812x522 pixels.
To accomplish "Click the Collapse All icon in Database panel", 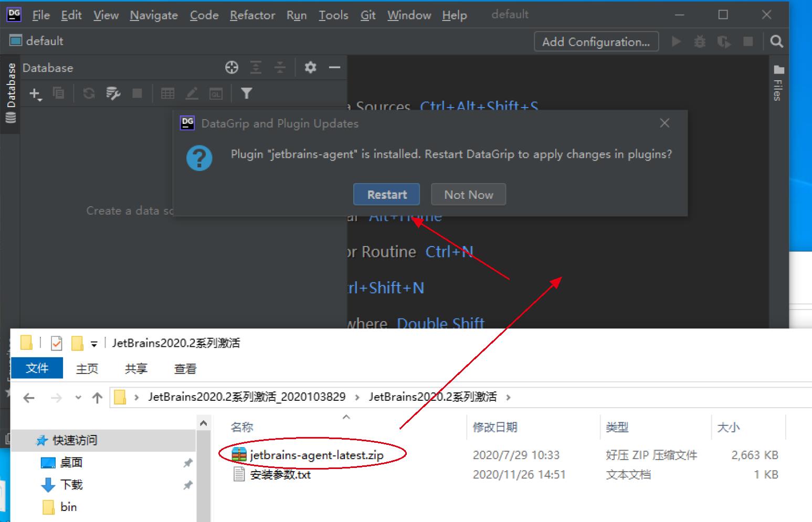I will tap(280, 67).
